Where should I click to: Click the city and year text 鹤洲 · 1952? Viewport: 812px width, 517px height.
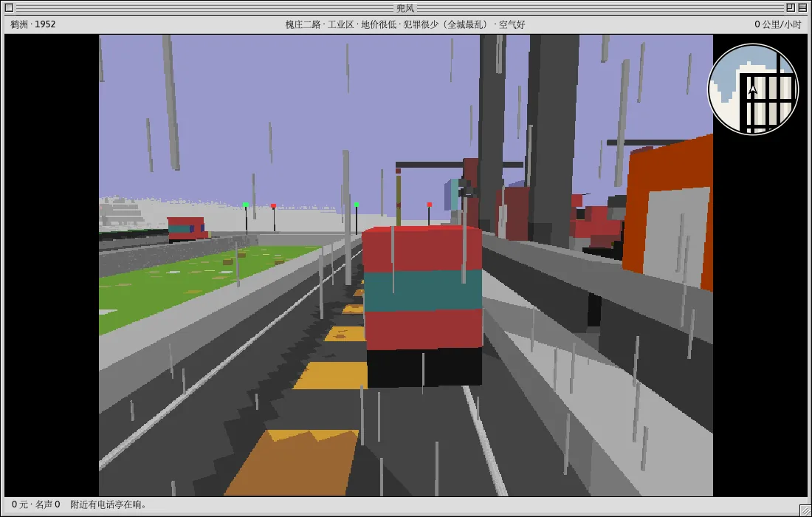33,24
